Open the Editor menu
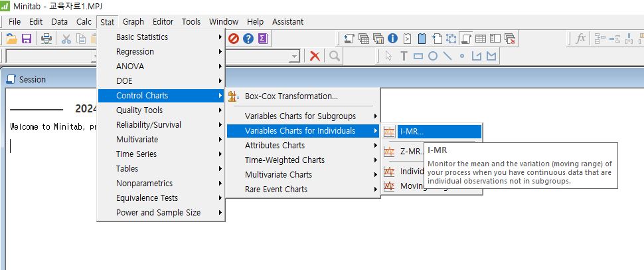Screen dimensions: 644x270 point(163,21)
